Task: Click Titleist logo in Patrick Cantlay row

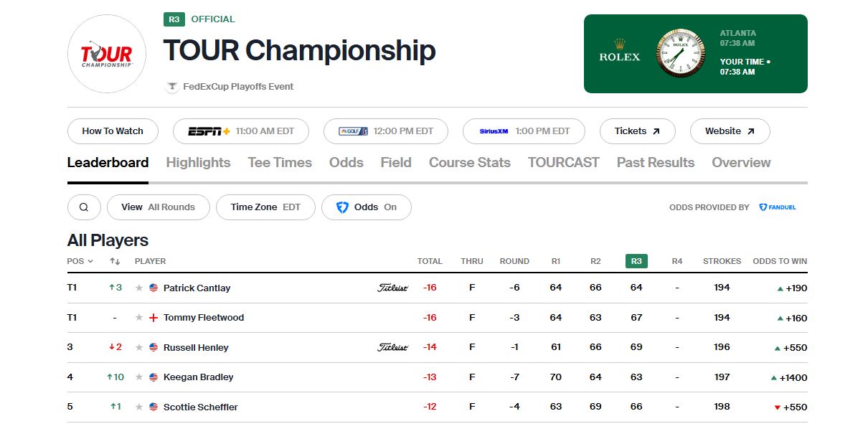Action: tap(392, 288)
